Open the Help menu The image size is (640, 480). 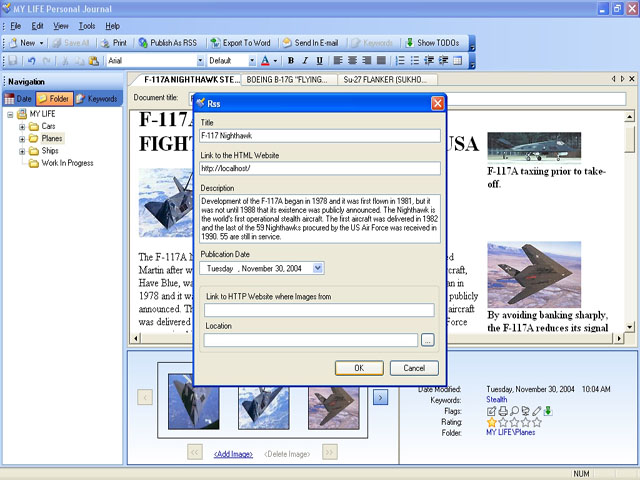[113, 26]
